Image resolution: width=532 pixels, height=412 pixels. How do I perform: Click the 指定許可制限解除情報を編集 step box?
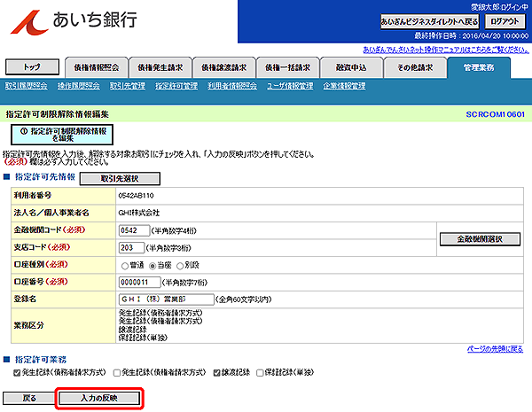coord(62,135)
